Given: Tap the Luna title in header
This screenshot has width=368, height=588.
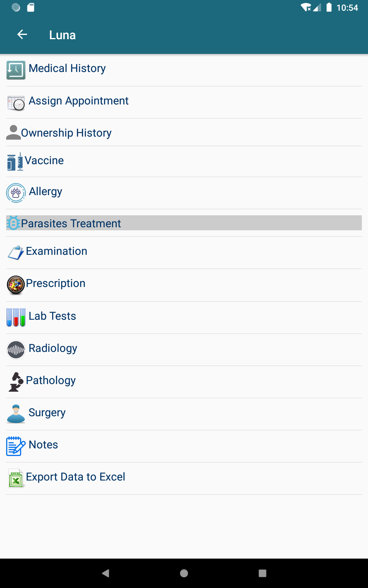Looking at the screenshot, I should (63, 35).
